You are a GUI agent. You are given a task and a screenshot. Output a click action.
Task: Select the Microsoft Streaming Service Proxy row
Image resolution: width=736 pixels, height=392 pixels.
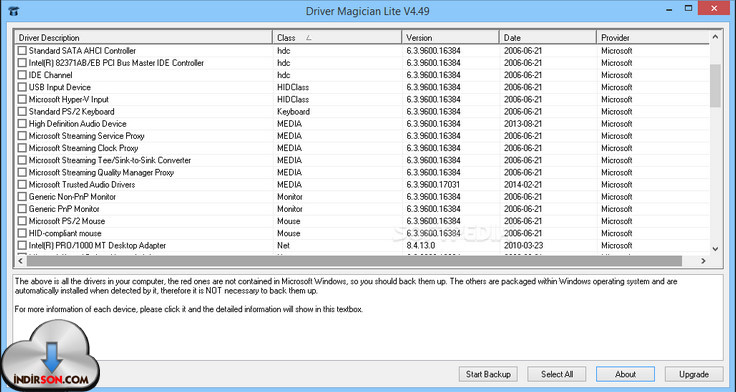pos(362,136)
